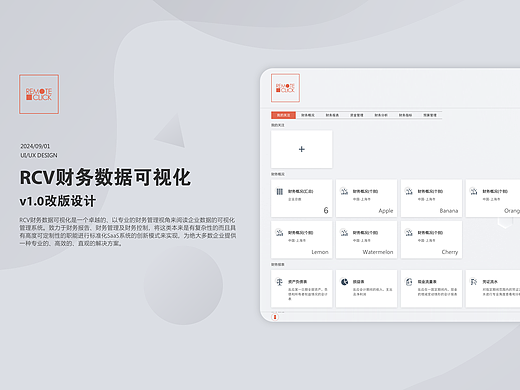Click the chart icon on the Cherry card
This screenshot has height=390, width=520.
pyautogui.click(x=409, y=233)
